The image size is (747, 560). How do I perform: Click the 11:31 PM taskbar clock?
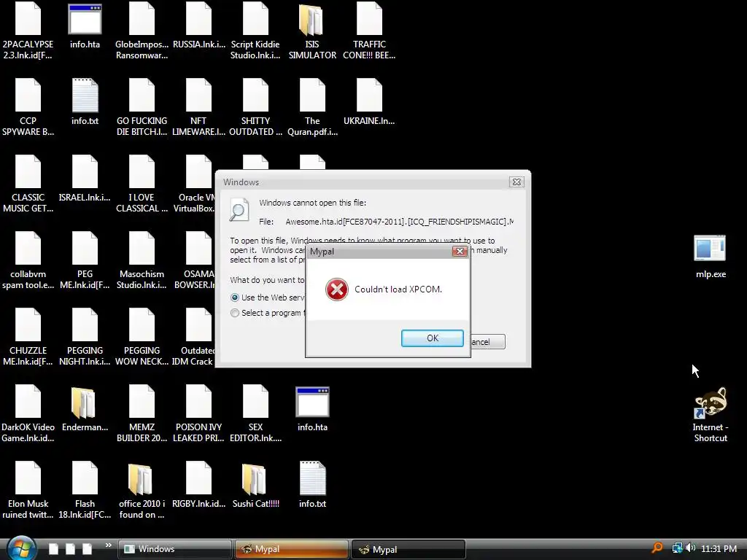(x=719, y=548)
